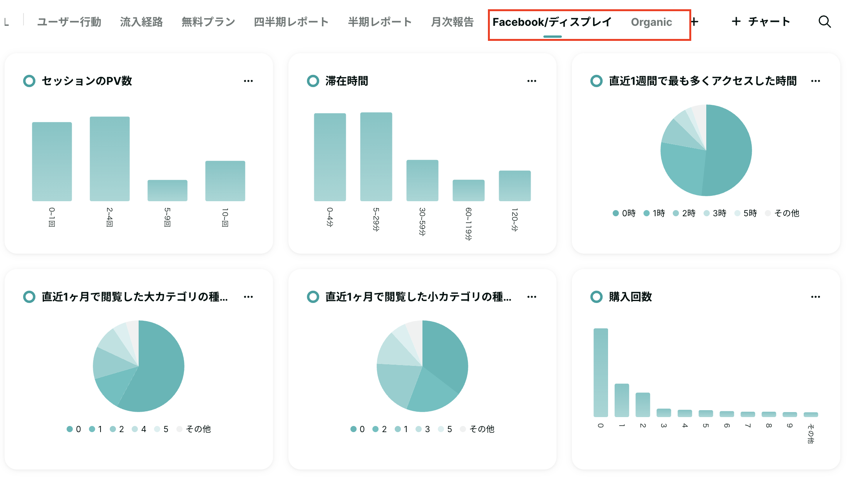This screenshot has width=868, height=478.
Task: Click the セッションのPV数 chart title
Action: click(87, 81)
